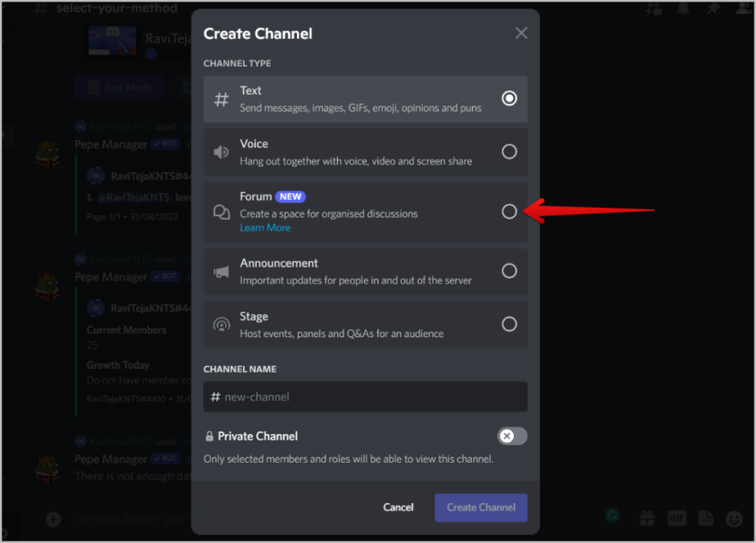Open the emoji picker in the message bar
The height and width of the screenshot is (543, 756).
(734, 519)
